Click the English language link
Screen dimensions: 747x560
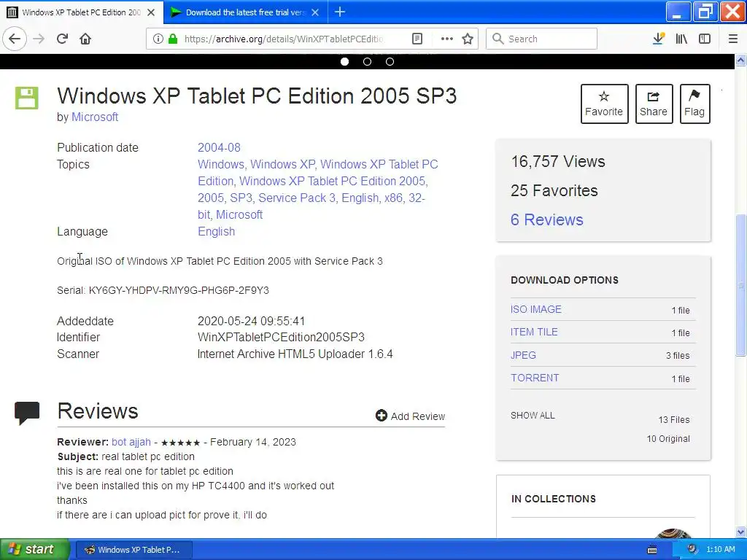[216, 231]
